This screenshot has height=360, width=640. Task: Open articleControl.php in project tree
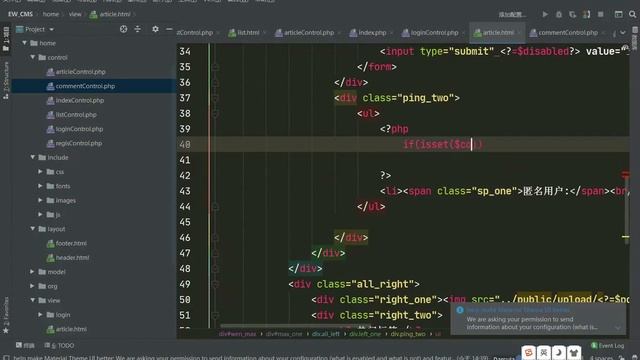tap(80, 72)
